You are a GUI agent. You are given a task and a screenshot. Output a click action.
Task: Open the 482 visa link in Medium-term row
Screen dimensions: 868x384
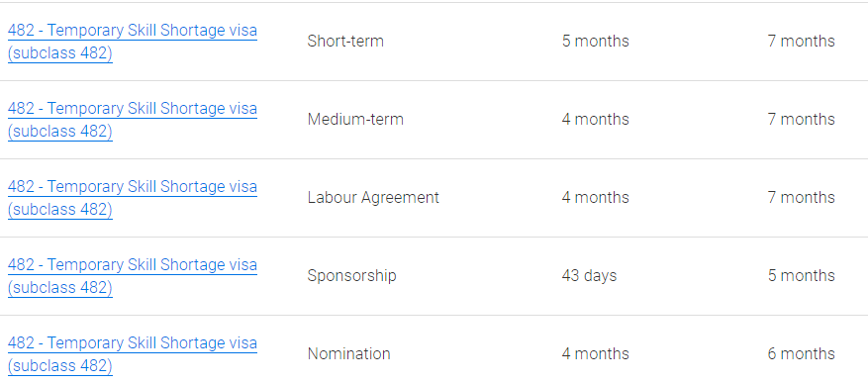[133, 120]
